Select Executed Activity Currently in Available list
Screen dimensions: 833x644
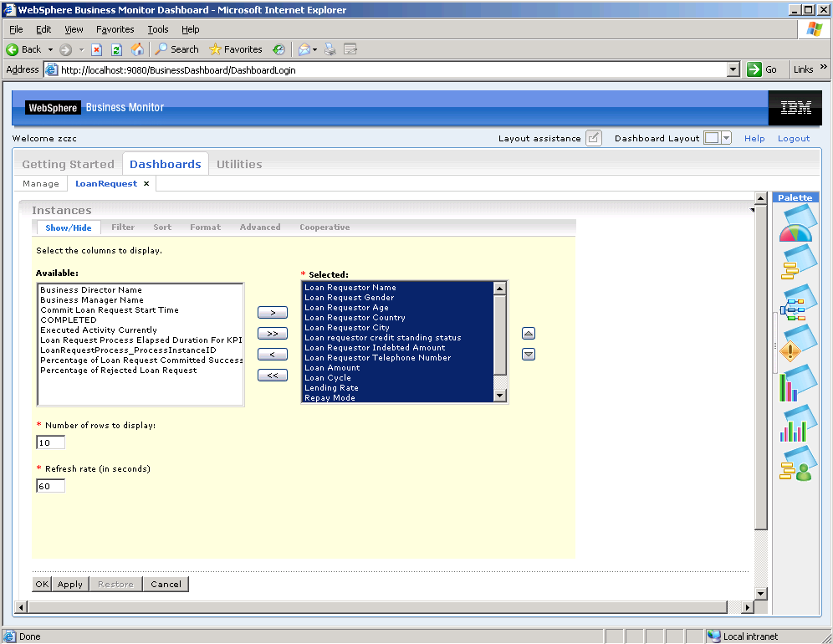click(x=99, y=330)
